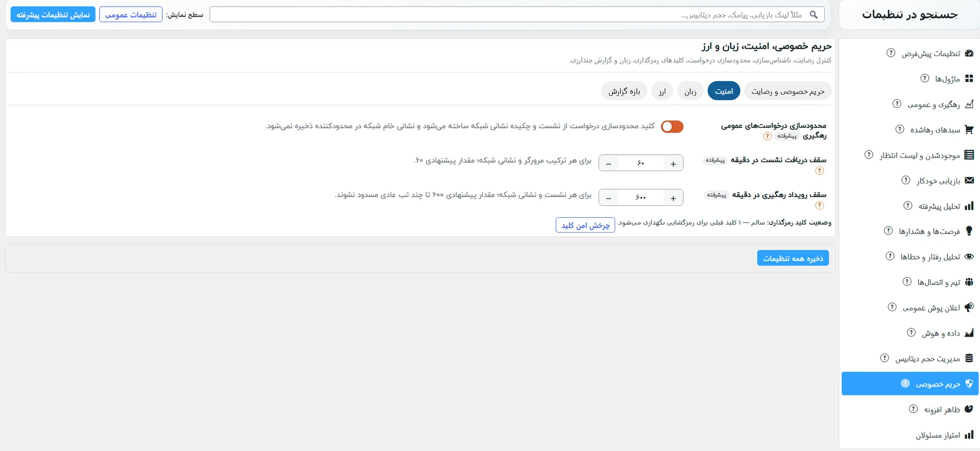Viewport: 980px width, 451px height.
Task: Click the envelope icon for بازیابی خودکار
Action: coord(969,180)
